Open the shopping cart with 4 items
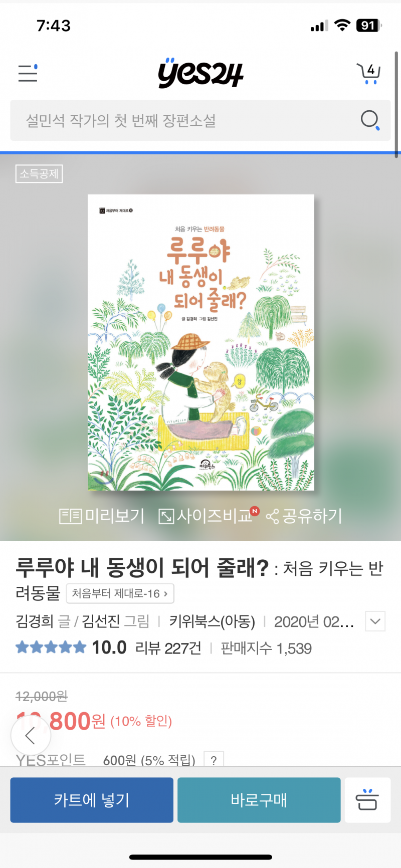 (369, 74)
